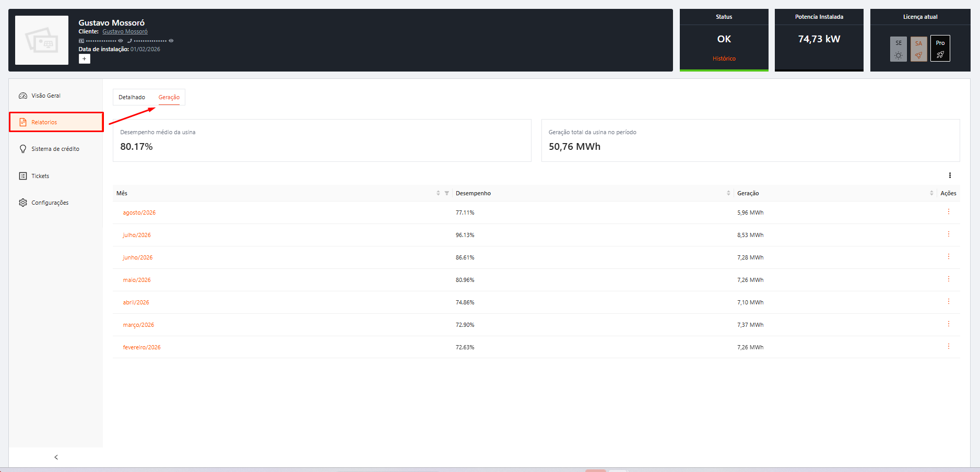Open Sistema de crédito section
This screenshot has width=980, height=472.
pos(56,149)
